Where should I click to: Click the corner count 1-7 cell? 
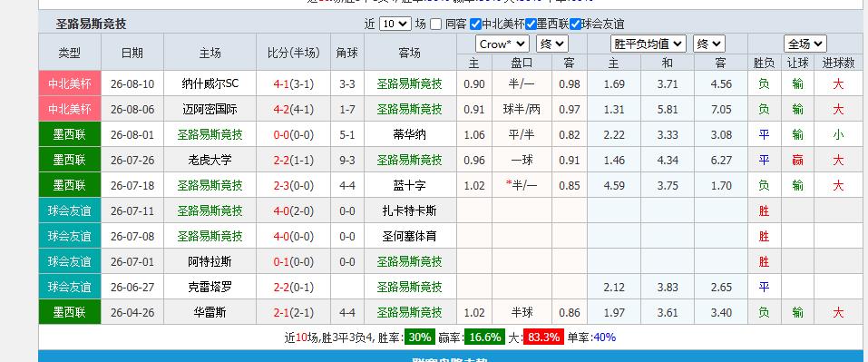[x=347, y=110]
